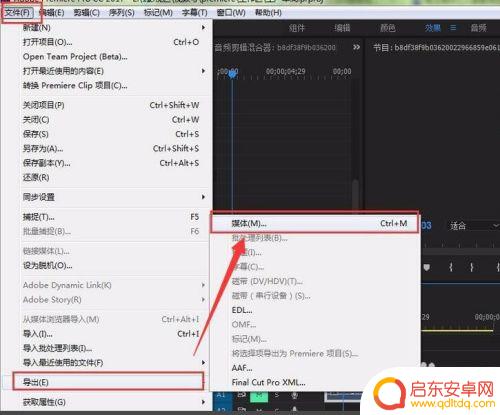Toggle solo S button on track A1
500x415 pixels.
277,395
